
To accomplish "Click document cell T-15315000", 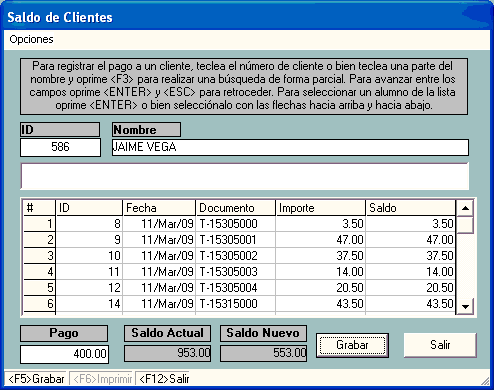I will coord(236,304).
